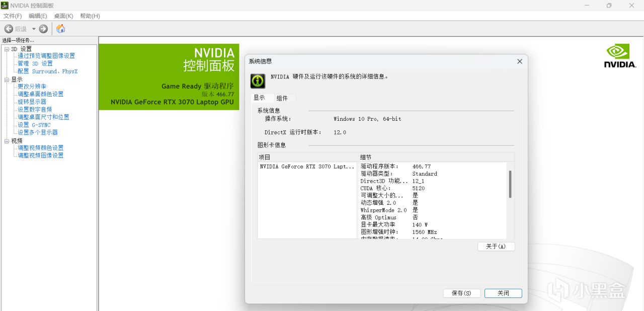Click the green NVIDIA icon in 系统信息 dialog
Image resolution: width=644 pixels, height=311 pixels.
pyautogui.click(x=257, y=81)
